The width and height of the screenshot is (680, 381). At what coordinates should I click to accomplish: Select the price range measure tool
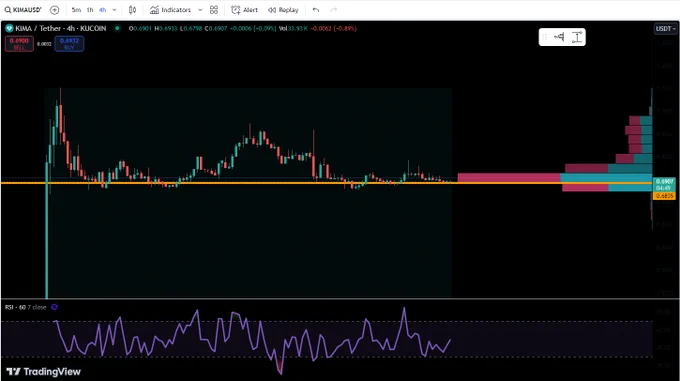pyautogui.click(x=577, y=37)
